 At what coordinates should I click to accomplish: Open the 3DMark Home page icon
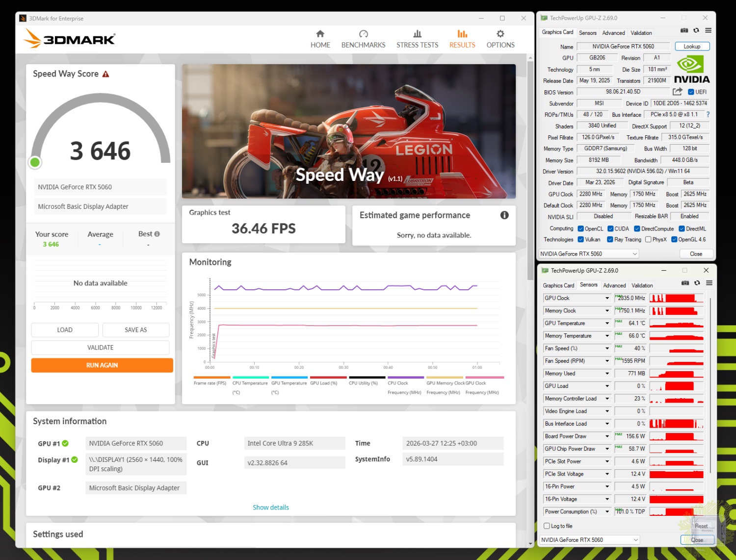pos(320,34)
